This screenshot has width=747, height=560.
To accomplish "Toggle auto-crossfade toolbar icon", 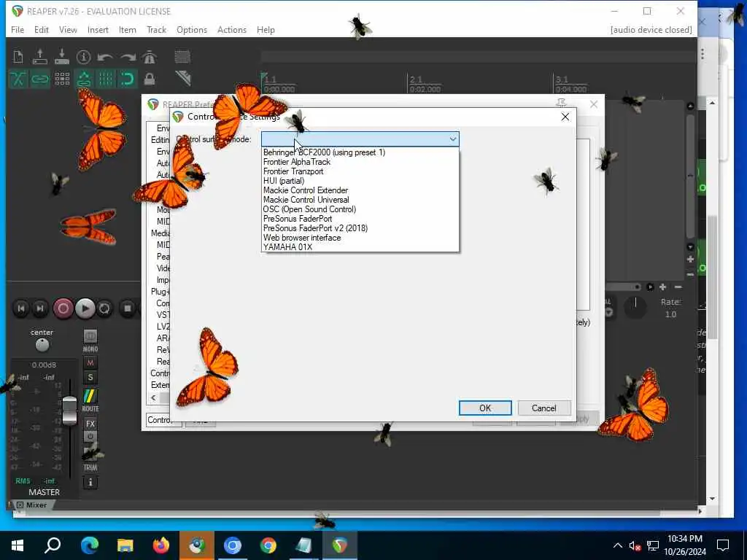I will click(x=18, y=79).
